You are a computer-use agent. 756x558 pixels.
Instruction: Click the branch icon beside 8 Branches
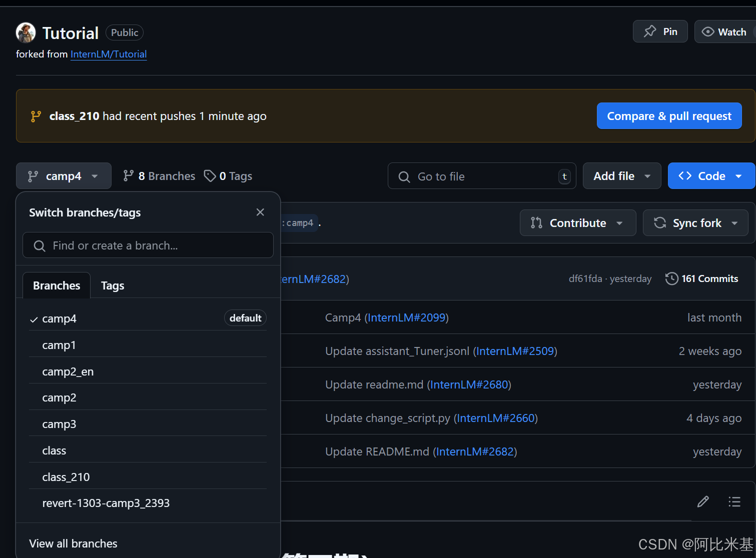click(x=129, y=175)
